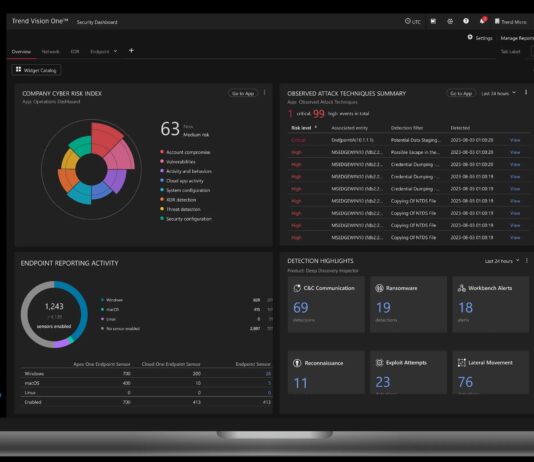
Task: Open Last 24 hours dropdown in Detection Highlights
Action: click(502, 261)
